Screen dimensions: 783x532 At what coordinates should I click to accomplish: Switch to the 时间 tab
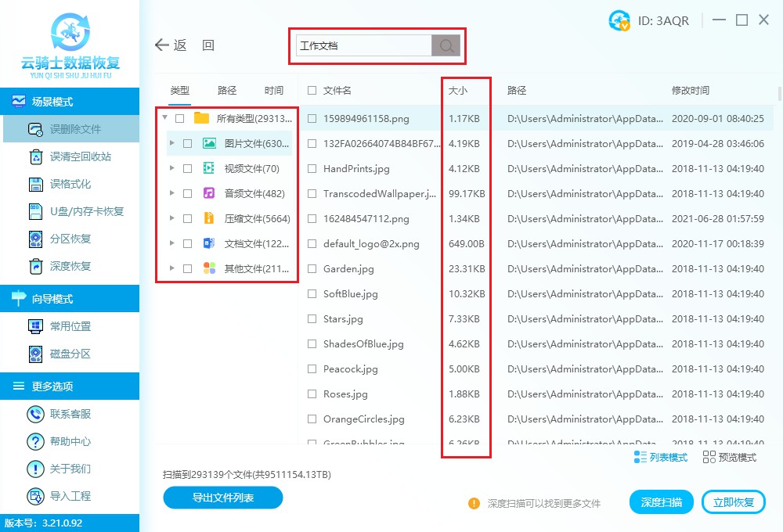coord(274,91)
